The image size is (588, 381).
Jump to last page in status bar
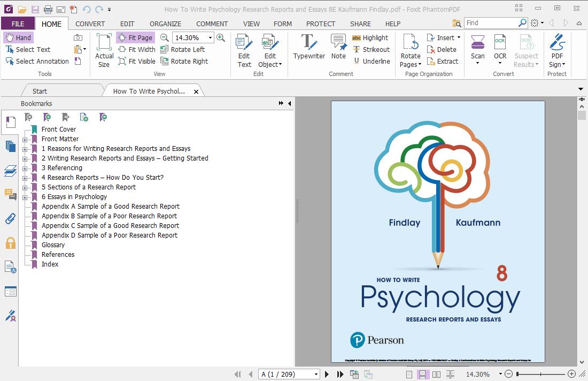340,374
